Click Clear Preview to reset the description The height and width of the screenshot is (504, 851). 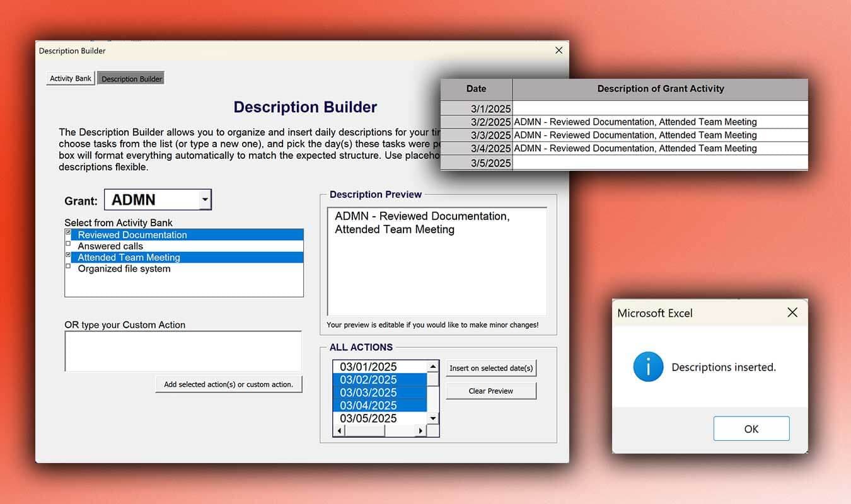pyautogui.click(x=491, y=391)
